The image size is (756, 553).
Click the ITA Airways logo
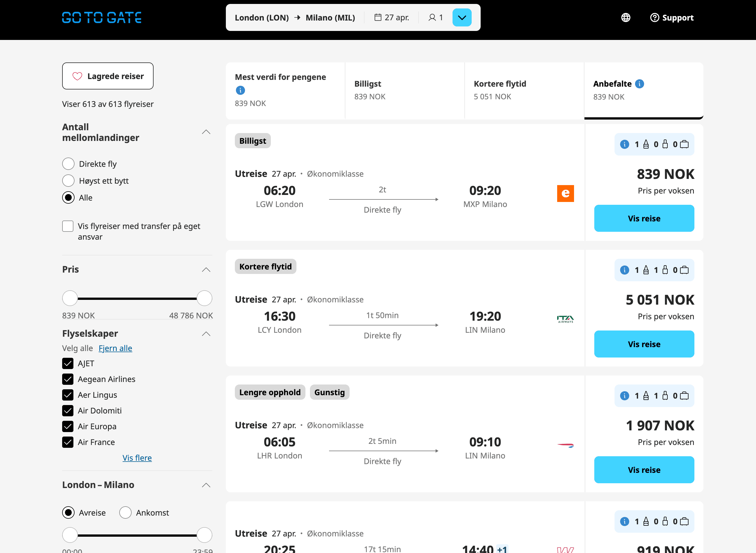click(x=565, y=319)
